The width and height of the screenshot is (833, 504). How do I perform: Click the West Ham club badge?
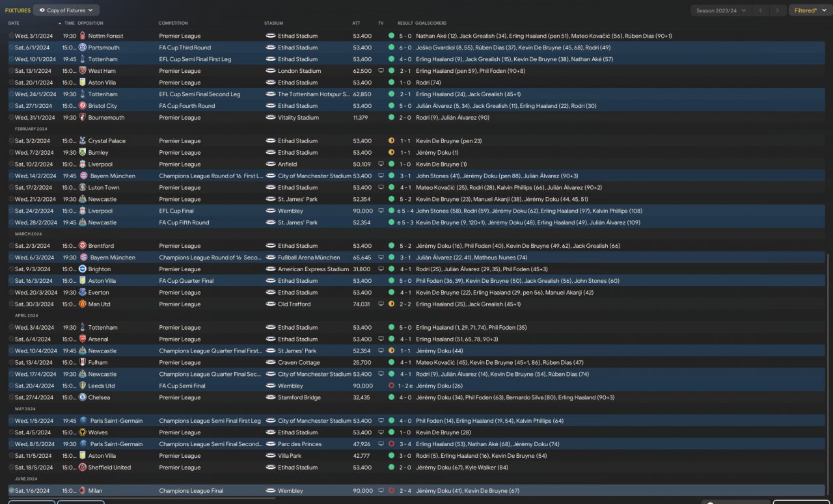(83, 71)
